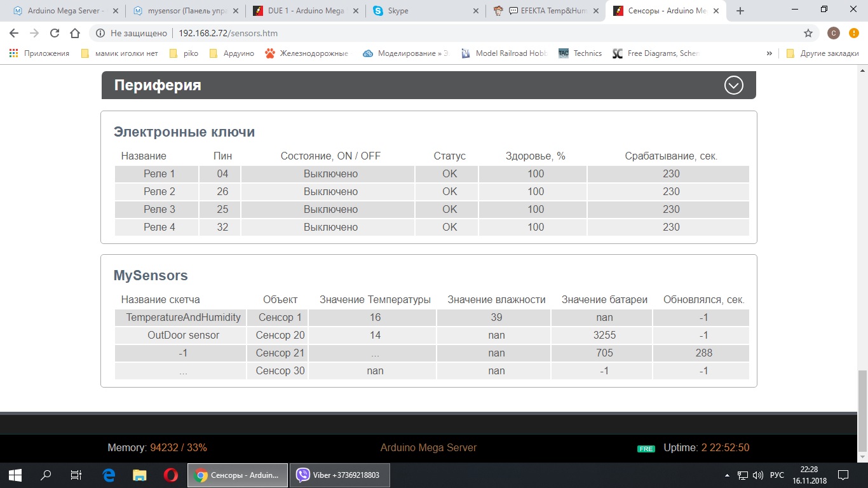Go back in browser history

click(14, 33)
